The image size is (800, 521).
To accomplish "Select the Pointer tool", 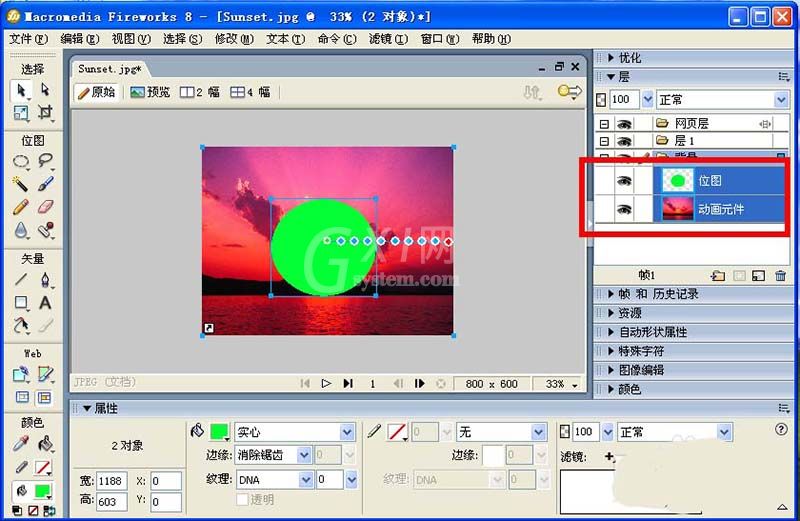I will [x=21, y=90].
